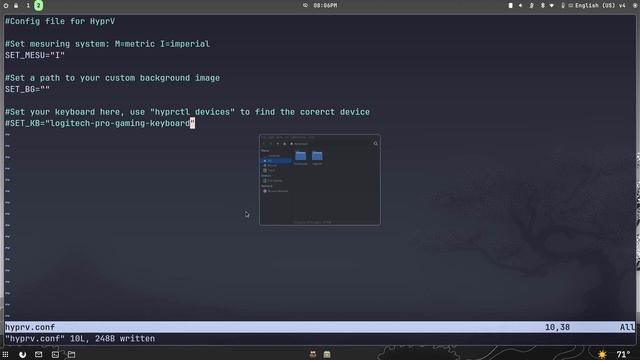Viewport: 640px width, 360px height.
Task: Open the second folder in the file manager window
Action: 317,157
